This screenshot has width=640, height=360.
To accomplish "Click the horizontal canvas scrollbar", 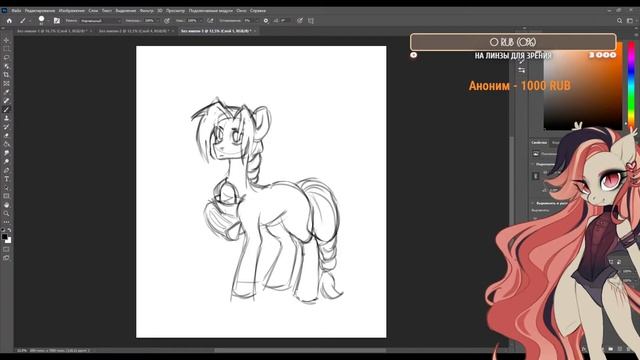I will [300, 350].
